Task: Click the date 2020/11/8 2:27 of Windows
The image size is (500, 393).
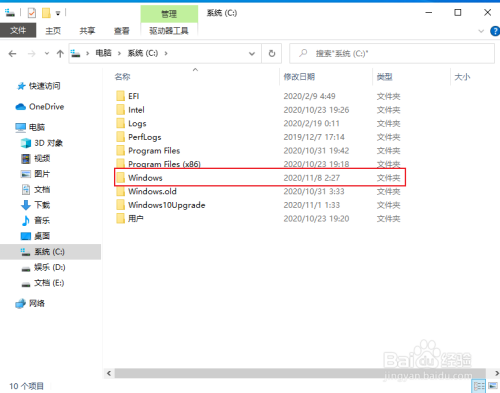Action: click(x=312, y=178)
